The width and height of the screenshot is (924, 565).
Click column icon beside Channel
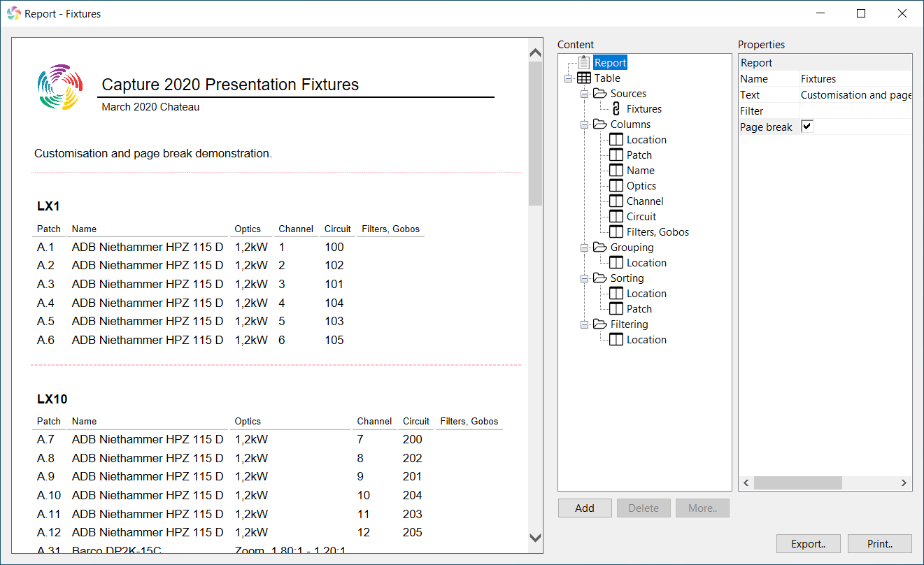(x=616, y=201)
